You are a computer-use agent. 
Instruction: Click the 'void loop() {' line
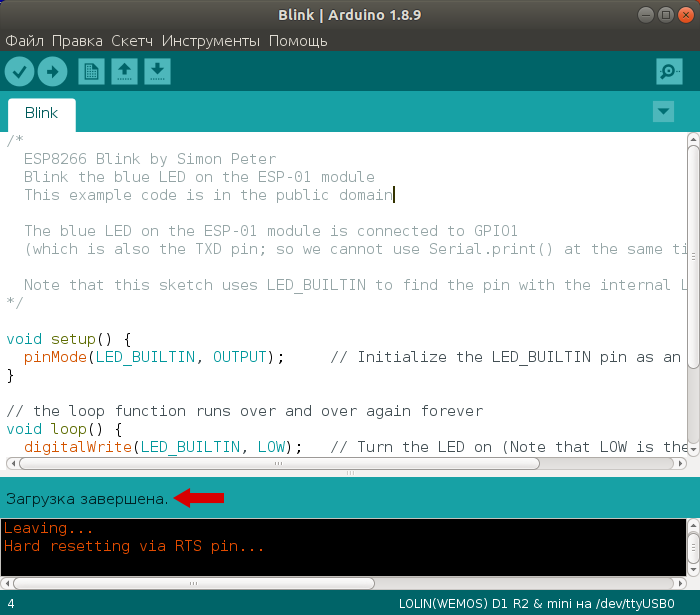pos(64,429)
